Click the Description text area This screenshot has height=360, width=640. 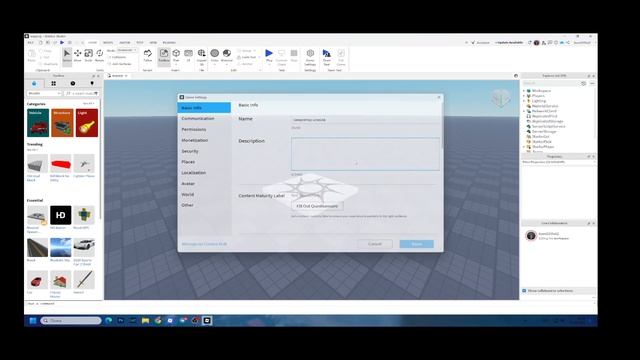coord(365,154)
